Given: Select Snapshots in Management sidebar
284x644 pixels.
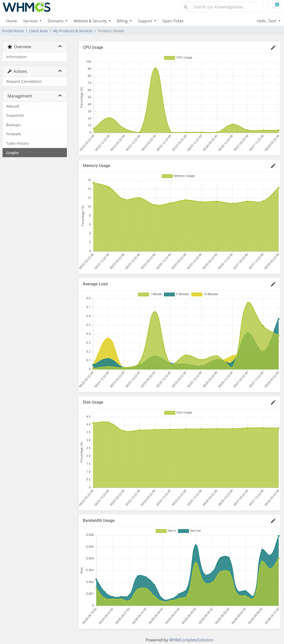Looking at the screenshot, I should click(x=15, y=115).
